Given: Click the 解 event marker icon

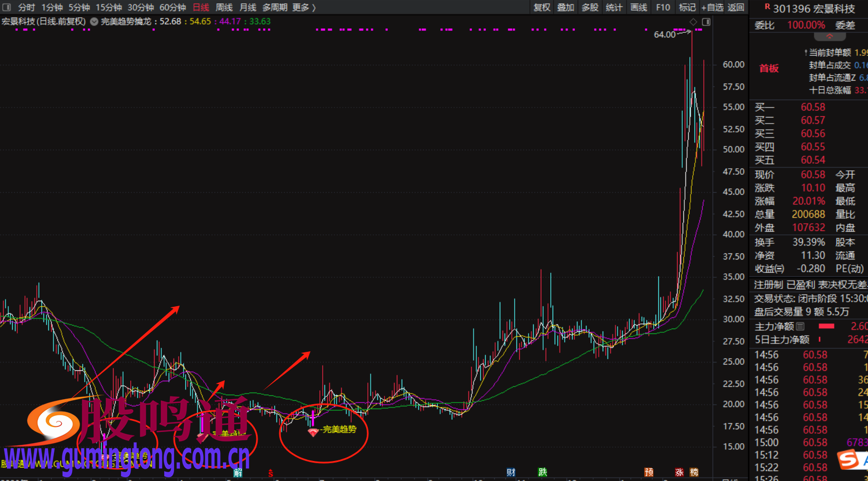Looking at the screenshot, I should tap(238, 473).
